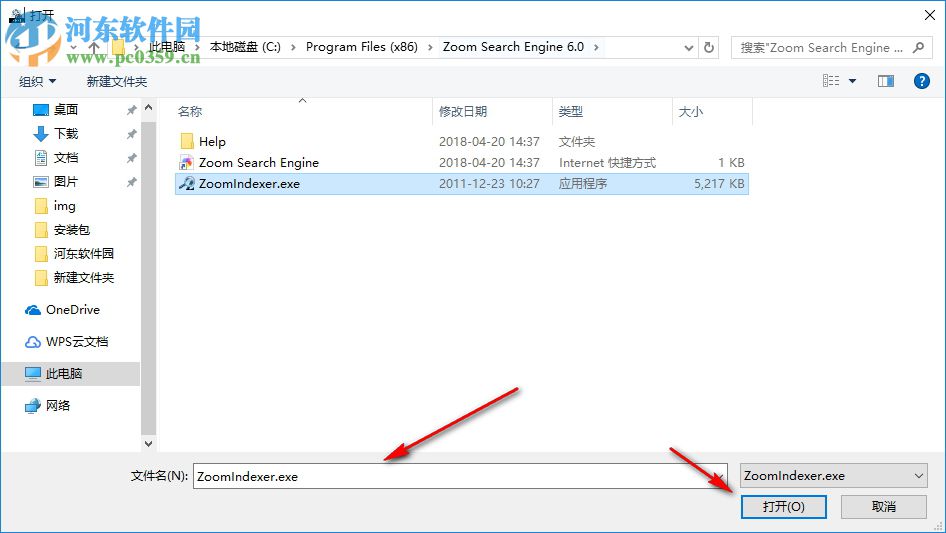Image resolution: width=946 pixels, height=533 pixels.
Task: Click the 取消 cancel button
Action: 884,506
